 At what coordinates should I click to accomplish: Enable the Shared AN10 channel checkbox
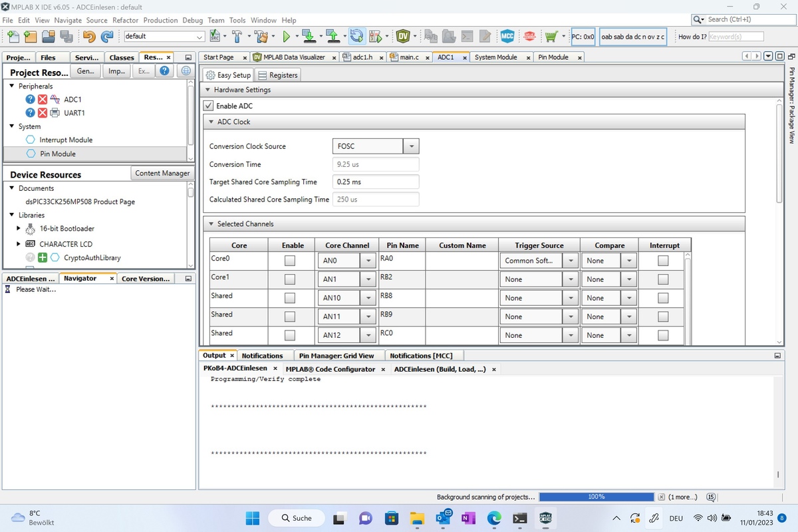[x=290, y=298]
